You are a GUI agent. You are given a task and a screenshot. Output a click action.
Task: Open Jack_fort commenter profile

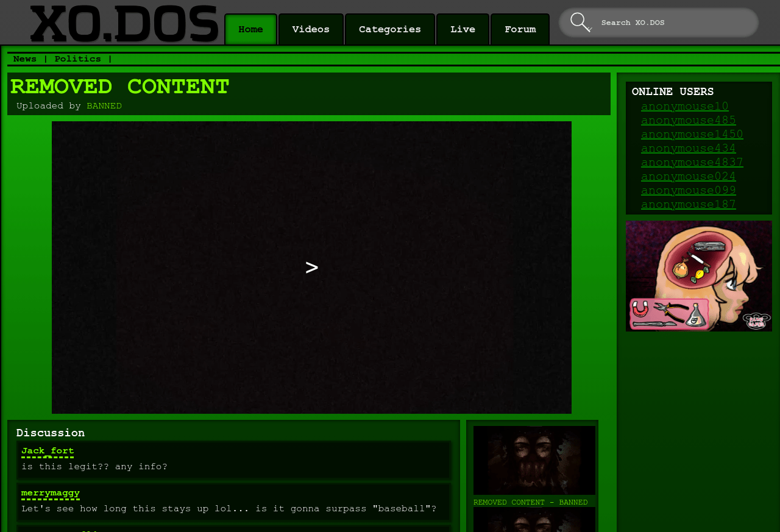48,451
